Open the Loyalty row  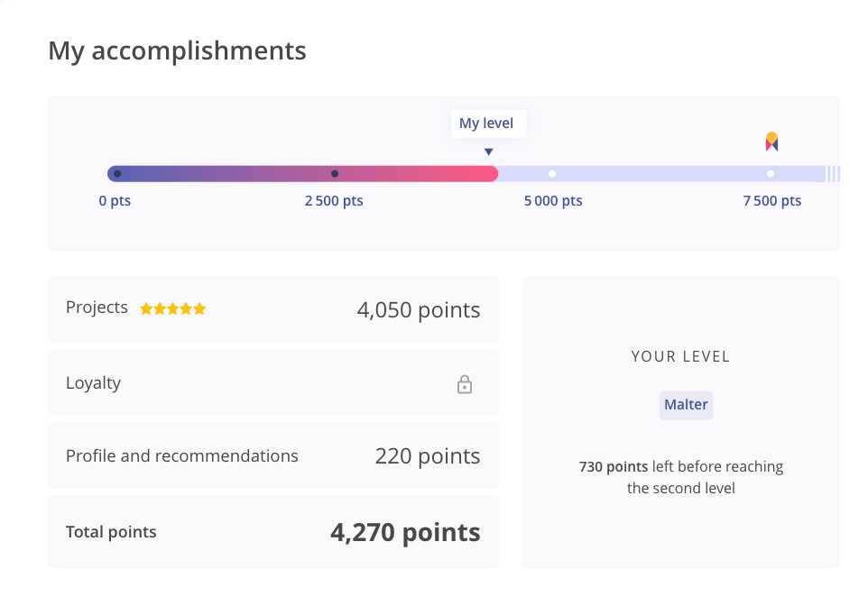pyautogui.click(x=272, y=383)
